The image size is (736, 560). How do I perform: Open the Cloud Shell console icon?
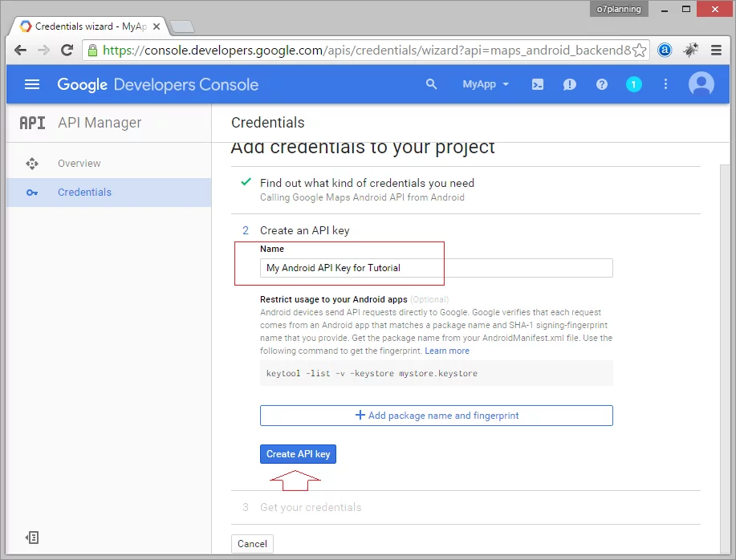point(538,84)
